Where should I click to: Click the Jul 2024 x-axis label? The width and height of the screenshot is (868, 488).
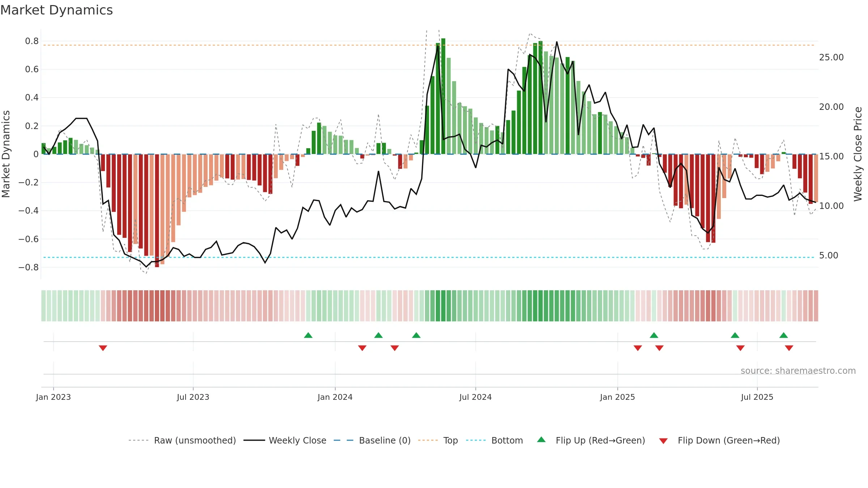(x=476, y=397)
